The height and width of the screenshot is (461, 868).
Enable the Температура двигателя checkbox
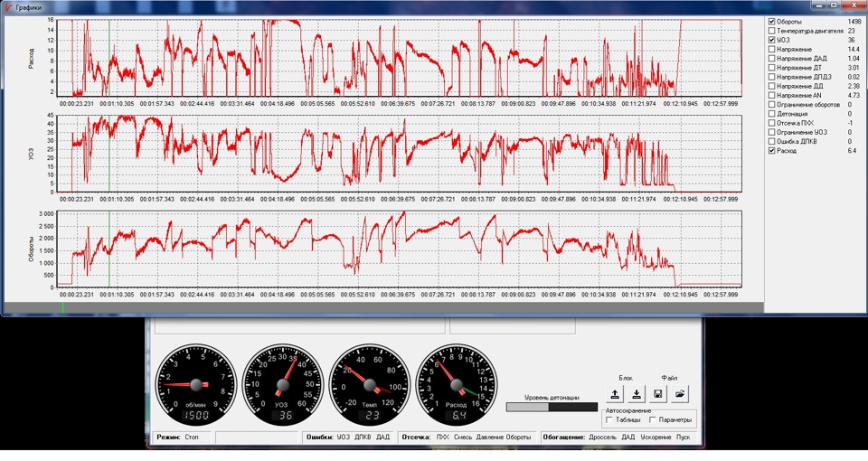(x=771, y=31)
